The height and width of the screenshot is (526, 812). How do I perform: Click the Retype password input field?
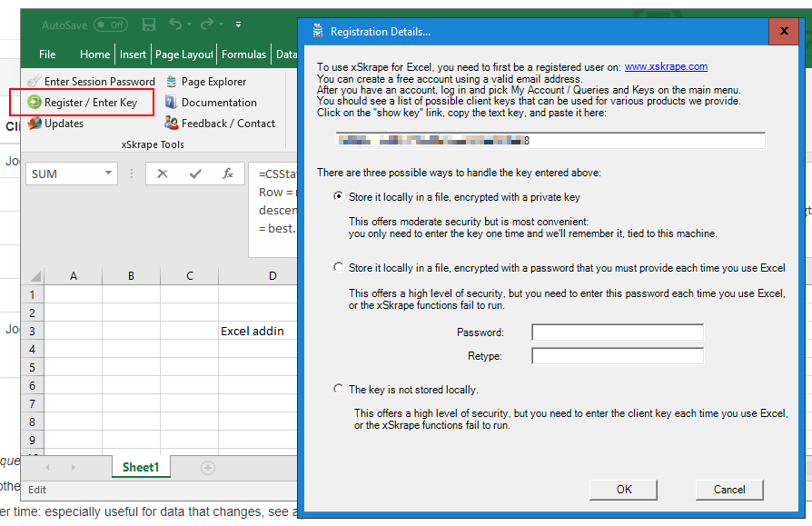(618, 356)
